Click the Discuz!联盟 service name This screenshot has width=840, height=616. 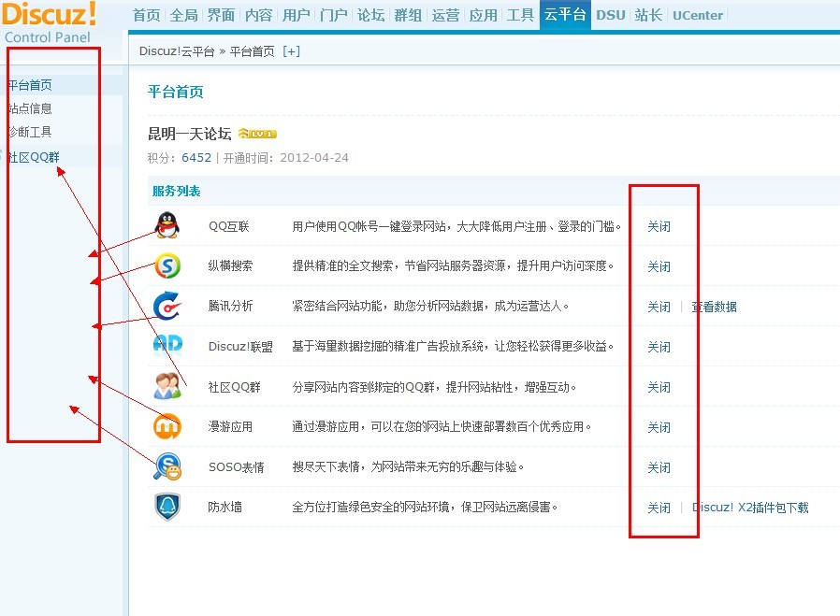(240, 346)
